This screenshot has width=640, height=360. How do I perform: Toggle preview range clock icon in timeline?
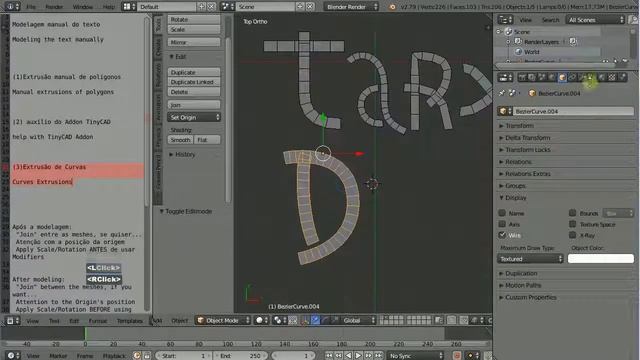coord(137,356)
